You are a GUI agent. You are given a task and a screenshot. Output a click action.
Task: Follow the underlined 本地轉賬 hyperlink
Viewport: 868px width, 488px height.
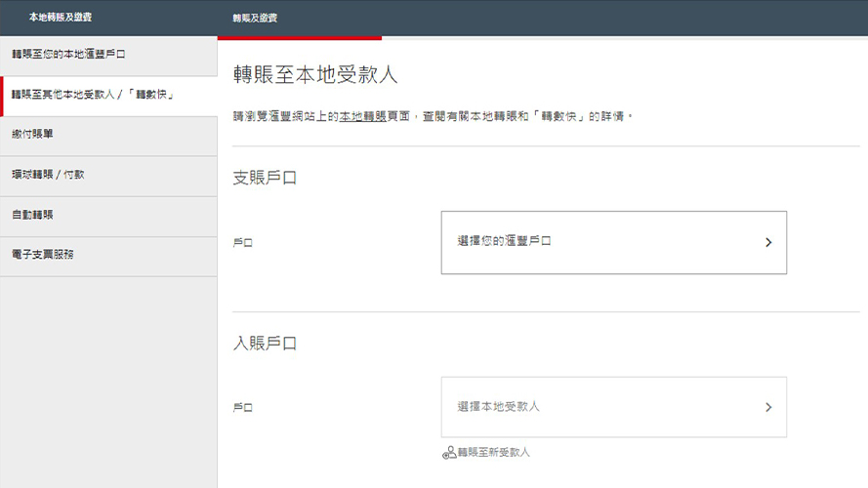click(x=362, y=116)
